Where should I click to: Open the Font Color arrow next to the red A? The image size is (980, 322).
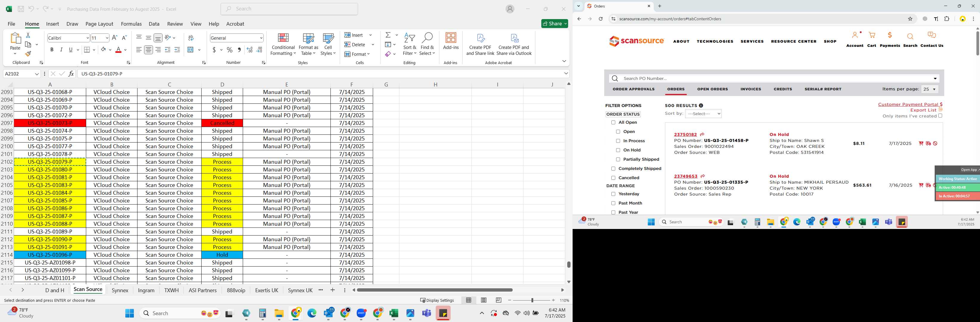(x=126, y=50)
